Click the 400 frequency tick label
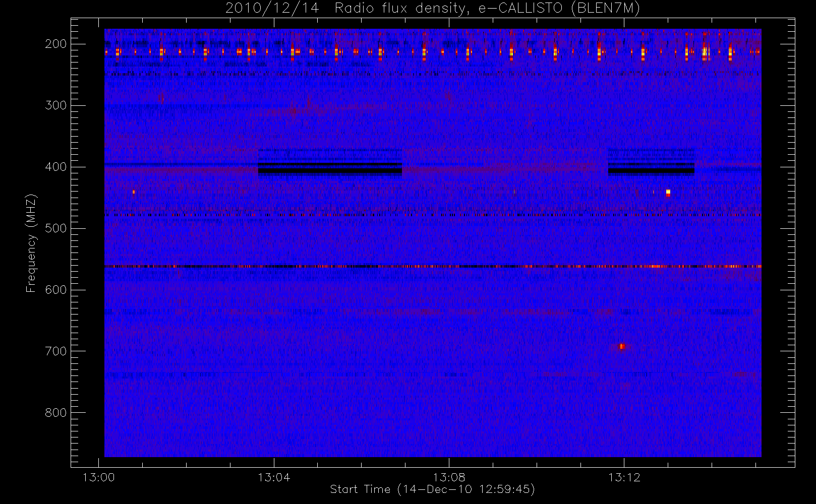Screen dimensions: 816x504 [x=56, y=167]
